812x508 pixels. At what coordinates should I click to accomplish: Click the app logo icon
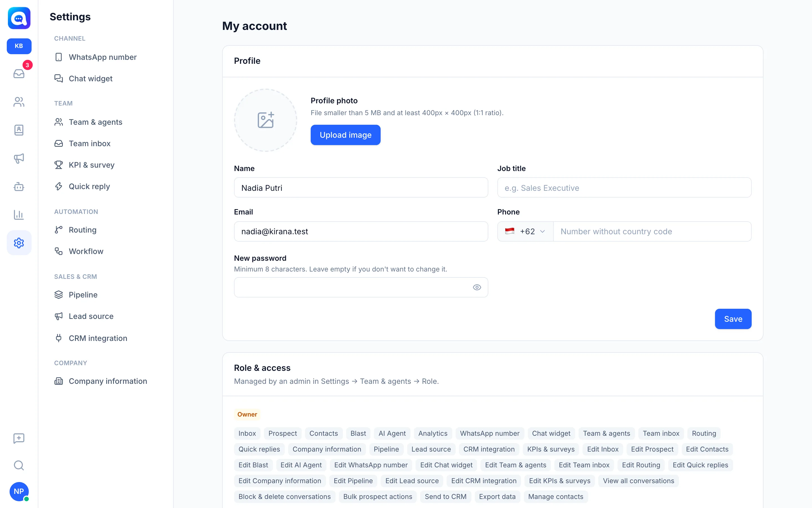point(19,18)
